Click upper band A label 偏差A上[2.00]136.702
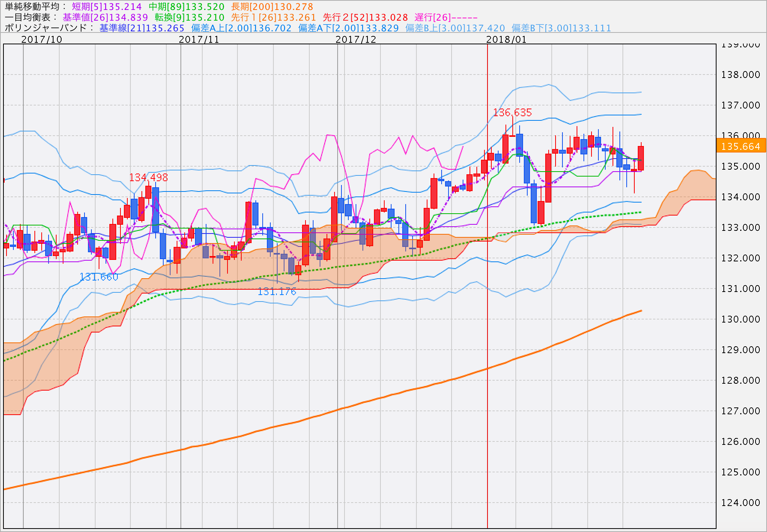Screen dimensions: 767x532 [241, 28]
